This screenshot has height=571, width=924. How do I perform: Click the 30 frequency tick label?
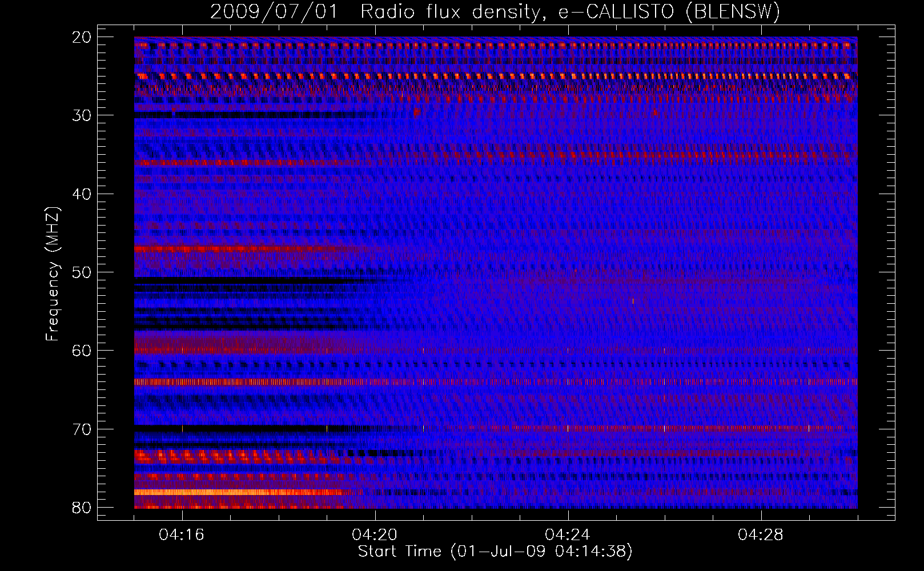pyautogui.click(x=82, y=115)
